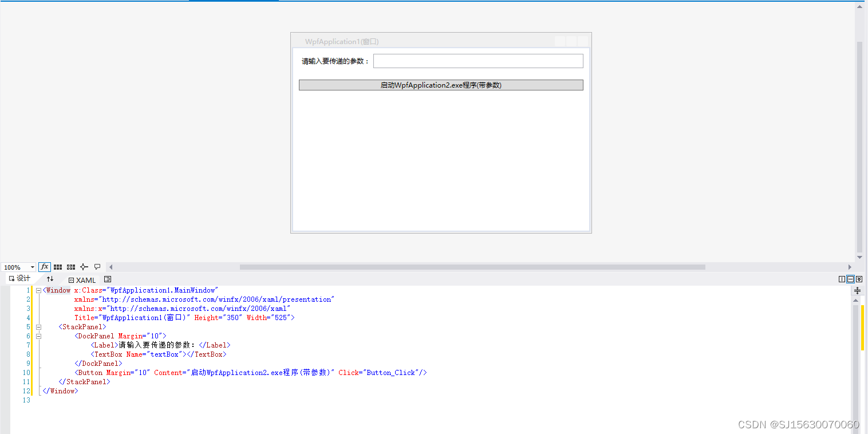Click the splitter handle icon below split buttons
The height and width of the screenshot is (434, 868).
click(x=858, y=291)
